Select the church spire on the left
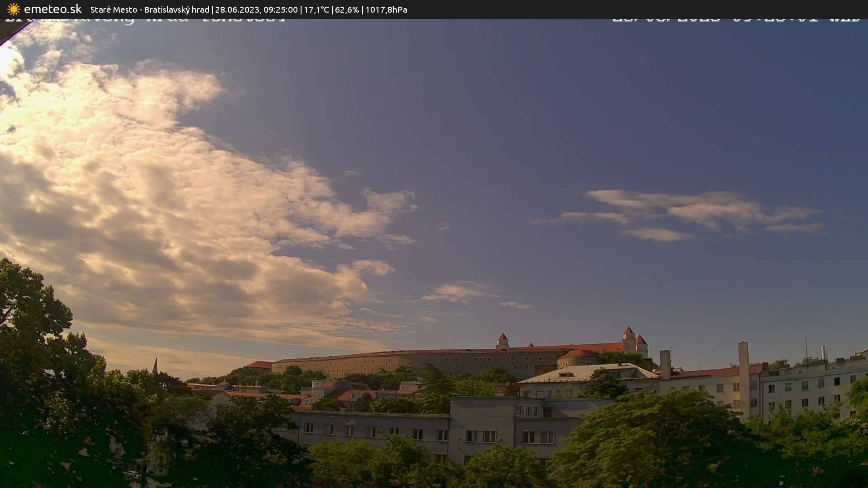 [156, 365]
